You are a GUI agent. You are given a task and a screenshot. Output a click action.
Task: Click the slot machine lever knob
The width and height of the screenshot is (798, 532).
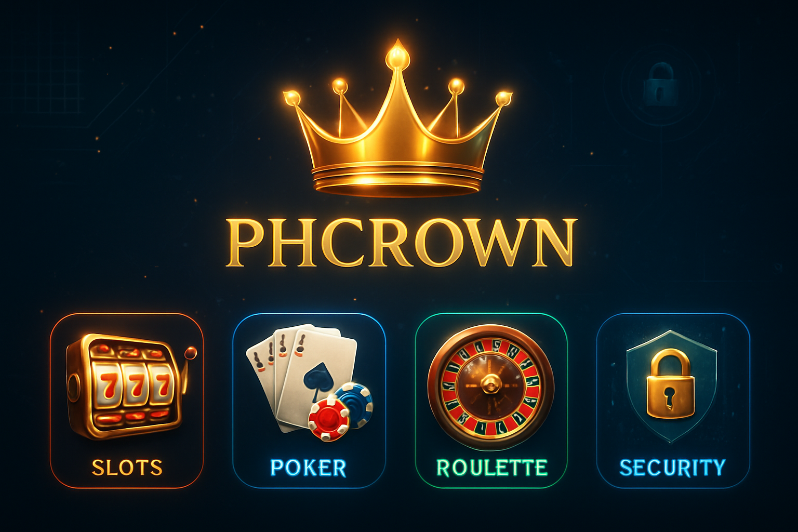191,352
